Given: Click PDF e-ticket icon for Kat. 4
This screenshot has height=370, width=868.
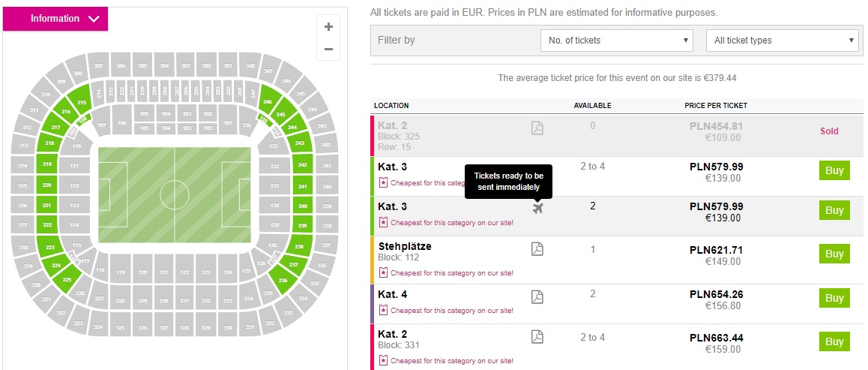Looking at the screenshot, I should tap(537, 296).
